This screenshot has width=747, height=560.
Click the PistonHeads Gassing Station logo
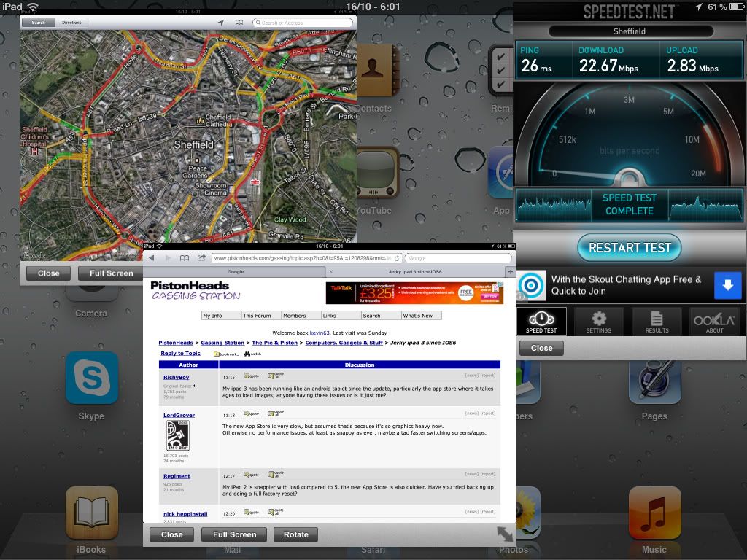(196, 290)
